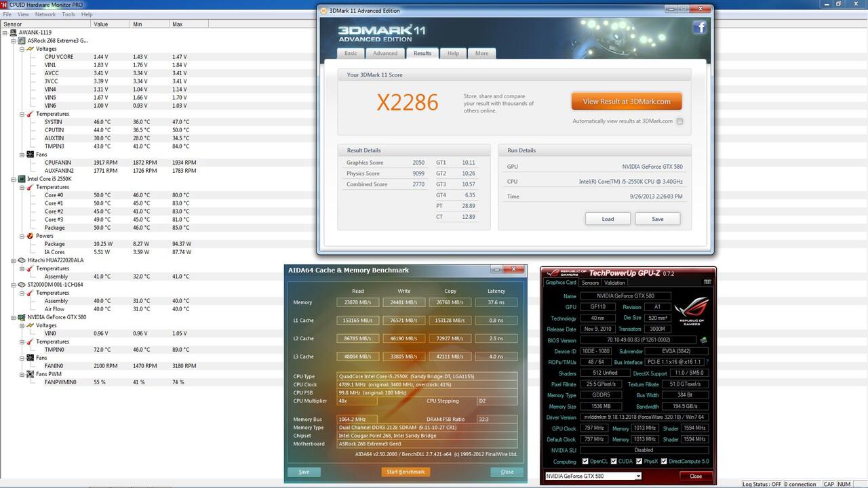The image size is (868, 488).
Task: Collapse the Intel Core i5 2550K node
Action: [x=14, y=179]
